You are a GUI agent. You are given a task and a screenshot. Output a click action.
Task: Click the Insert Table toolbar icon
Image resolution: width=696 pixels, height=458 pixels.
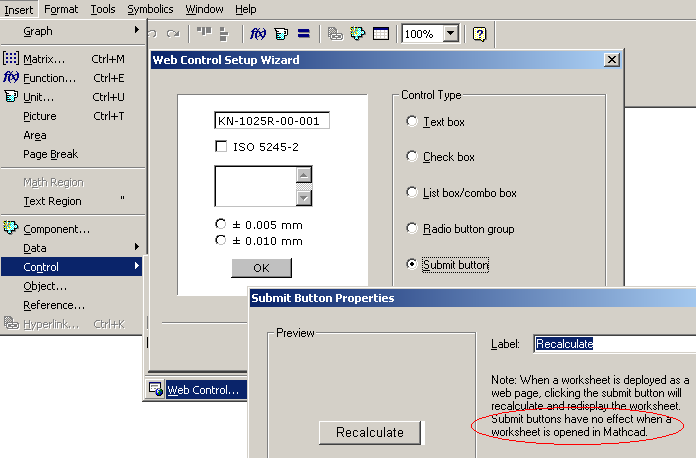tap(381, 34)
